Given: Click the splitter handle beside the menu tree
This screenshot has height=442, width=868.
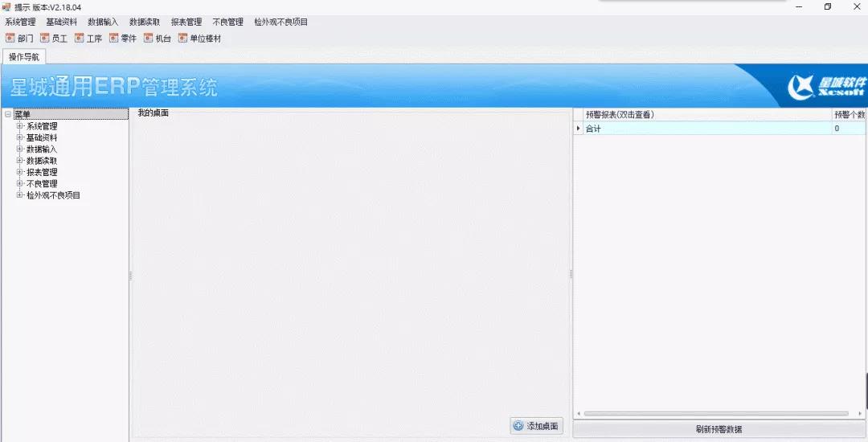Looking at the screenshot, I should [131, 275].
